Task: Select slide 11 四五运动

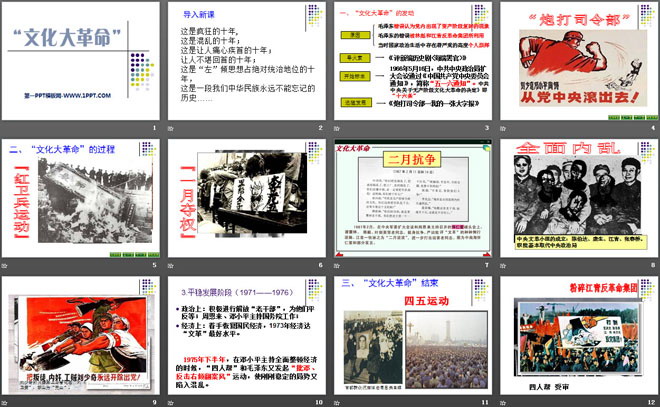Action: point(413,335)
